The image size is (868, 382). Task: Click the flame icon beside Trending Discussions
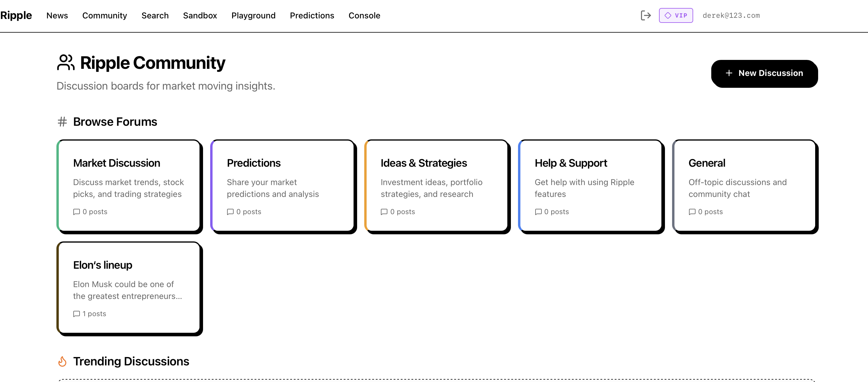62,361
